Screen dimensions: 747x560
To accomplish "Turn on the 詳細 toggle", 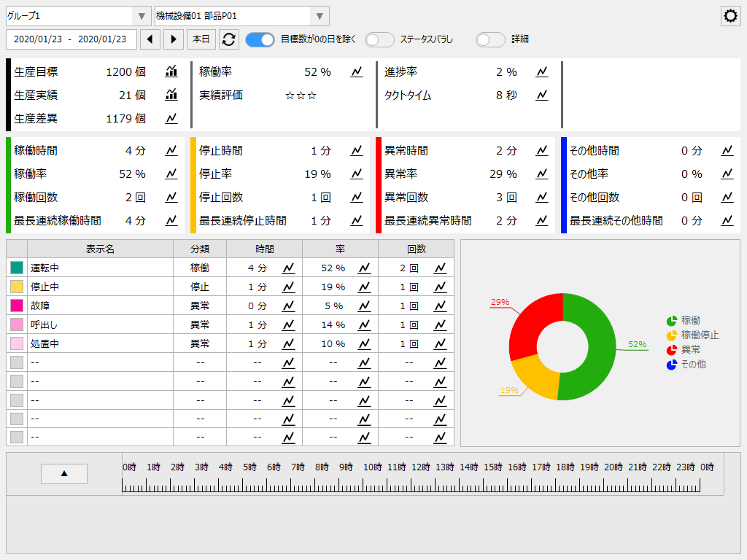I will click(489, 39).
